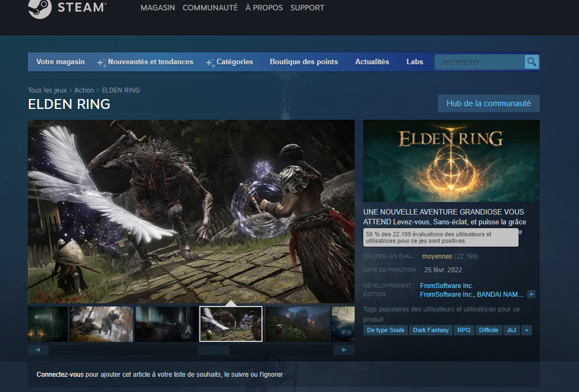The image size is (579, 392).
Task: Open Hub de la communauté
Action: [x=489, y=103]
